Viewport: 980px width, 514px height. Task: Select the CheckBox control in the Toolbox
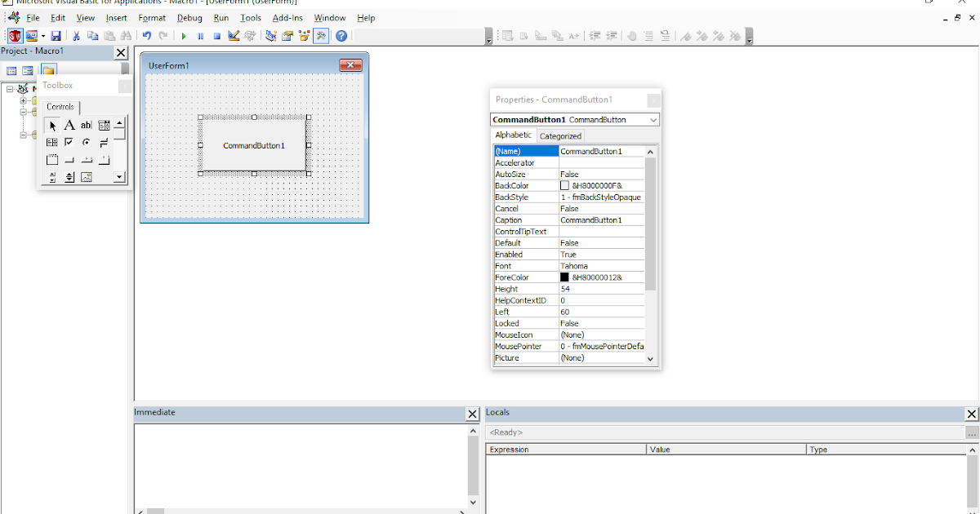pos(70,141)
